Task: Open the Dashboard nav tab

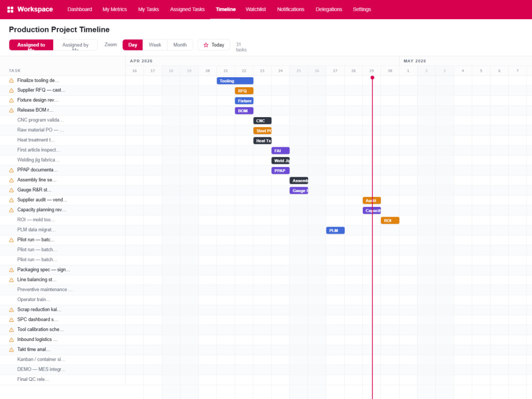Action: pyautogui.click(x=80, y=10)
